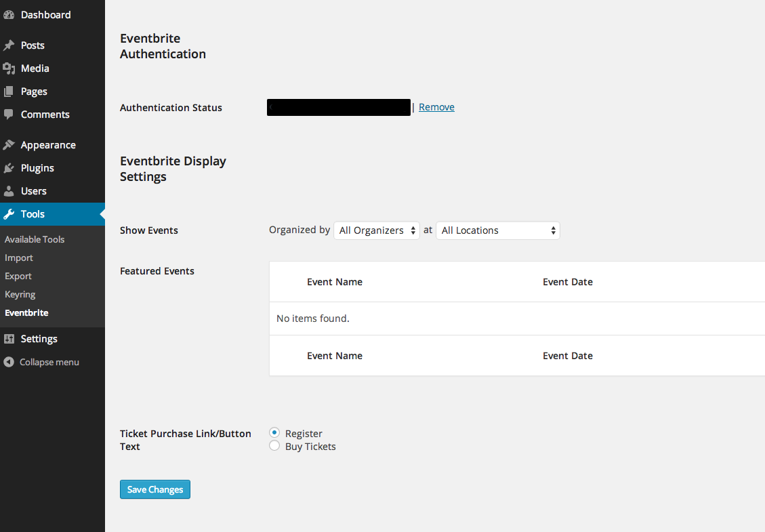Open the Appearance menu label
The height and width of the screenshot is (532, 765).
(x=48, y=145)
